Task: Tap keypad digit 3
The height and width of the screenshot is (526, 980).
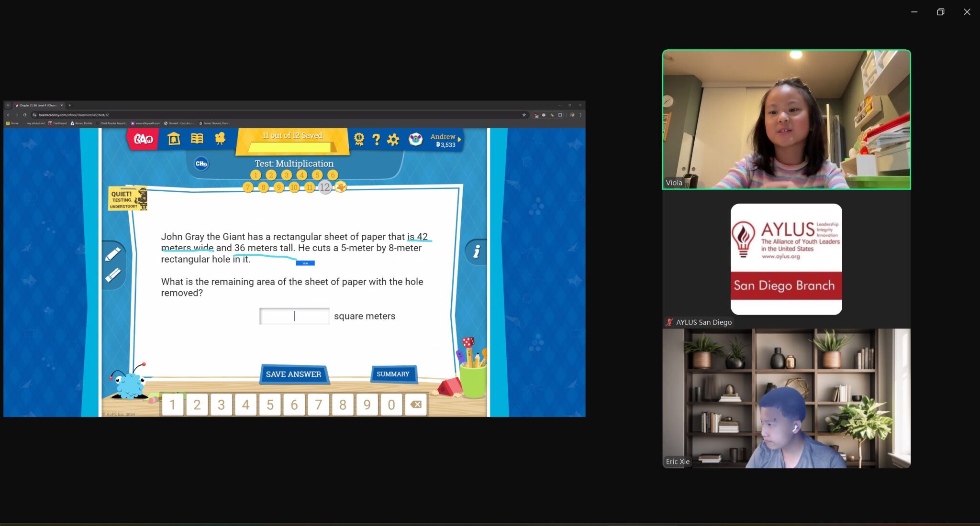Action: point(221,405)
